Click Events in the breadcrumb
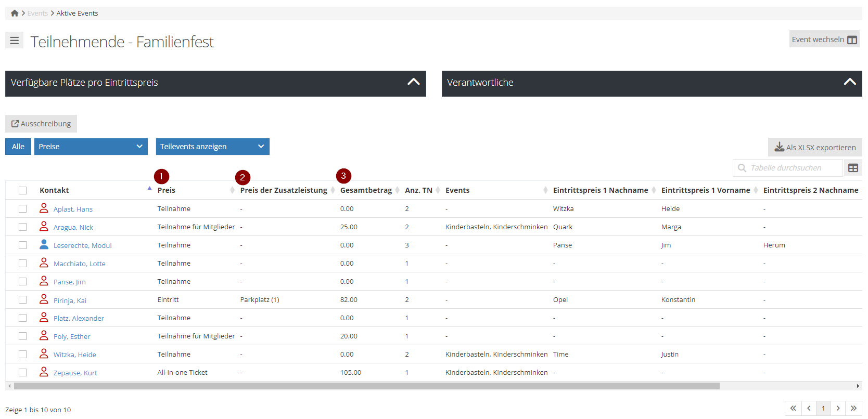 (37, 14)
